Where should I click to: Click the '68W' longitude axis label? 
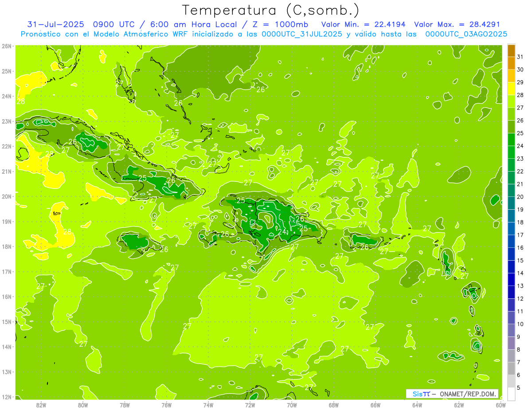pos(333,405)
